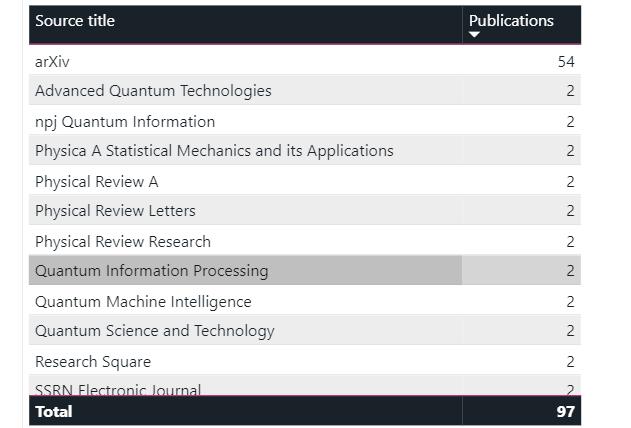Click the Publications column header
The image size is (631, 428).
click(511, 20)
